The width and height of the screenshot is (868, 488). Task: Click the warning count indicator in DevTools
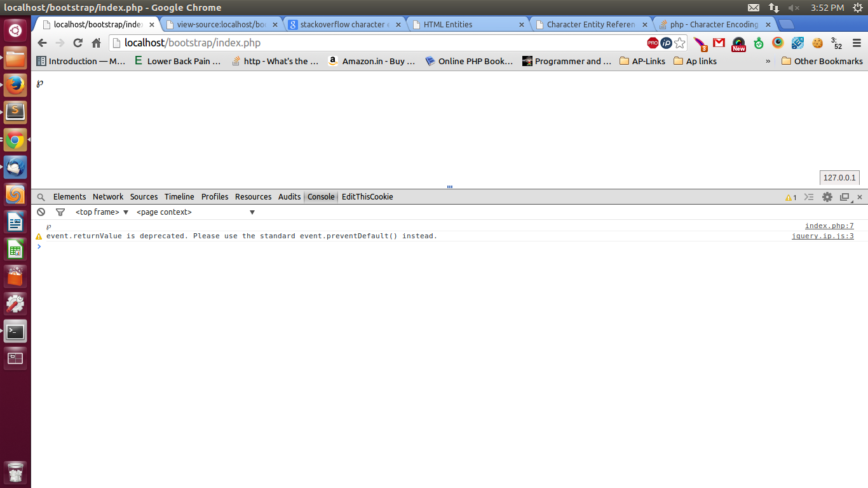pyautogui.click(x=791, y=197)
